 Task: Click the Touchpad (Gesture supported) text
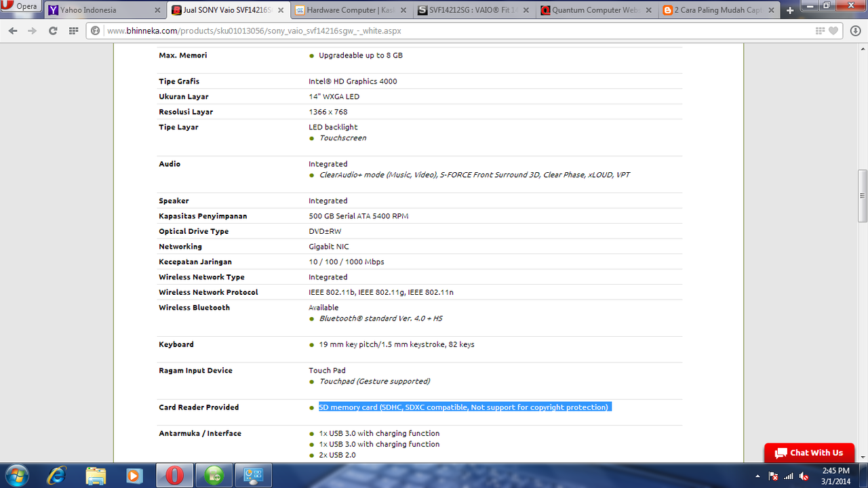(x=374, y=382)
